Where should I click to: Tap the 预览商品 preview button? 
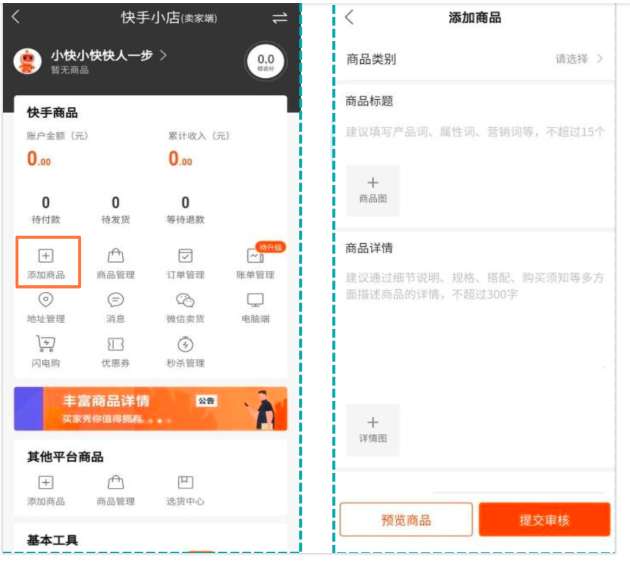406,519
